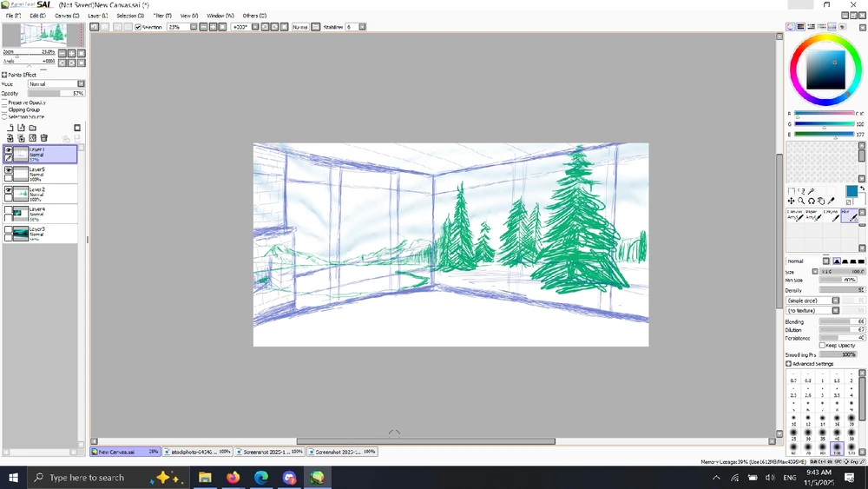Image resolution: width=868 pixels, height=489 pixels.
Task: Open the toolbar zoom percentage dropdown
Action: click(194, 27)
